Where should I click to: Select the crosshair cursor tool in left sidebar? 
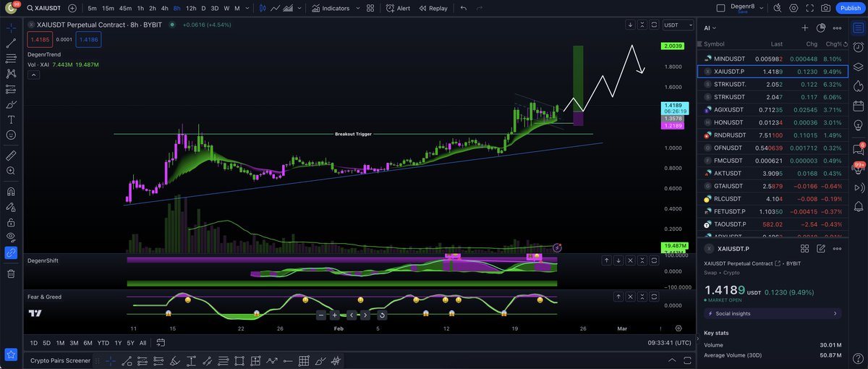pyautogui.click(x=11, y=27)
